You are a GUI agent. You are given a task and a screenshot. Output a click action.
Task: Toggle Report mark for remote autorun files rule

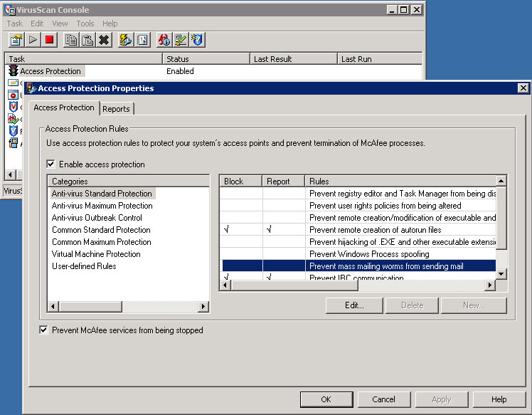point(269,230)
